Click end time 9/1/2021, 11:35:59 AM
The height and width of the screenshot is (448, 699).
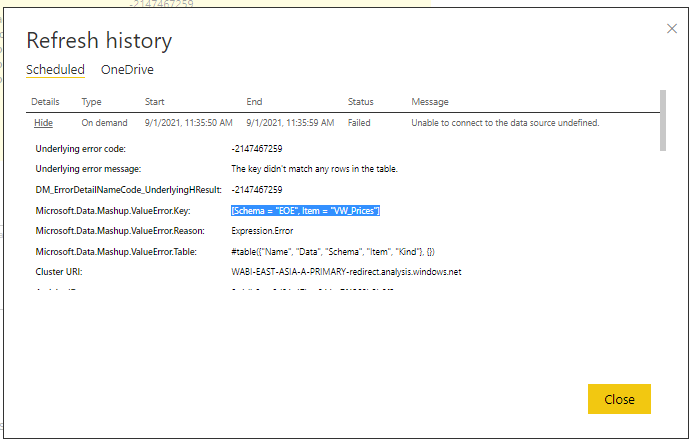pyautogui.click(x=290, y=123)
